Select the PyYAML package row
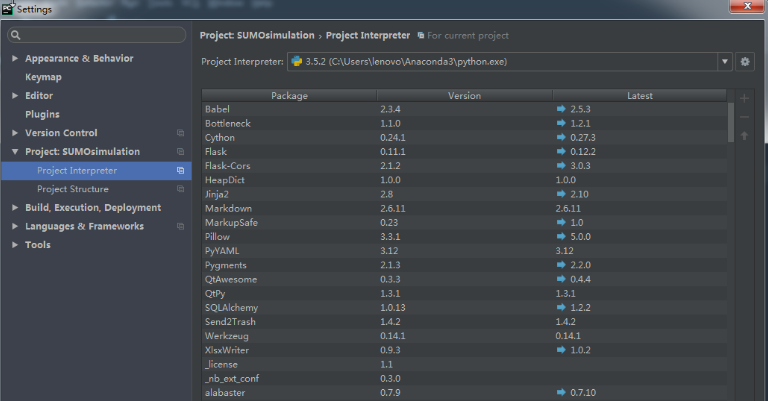The image size is (768, 401). coord(464,251)
